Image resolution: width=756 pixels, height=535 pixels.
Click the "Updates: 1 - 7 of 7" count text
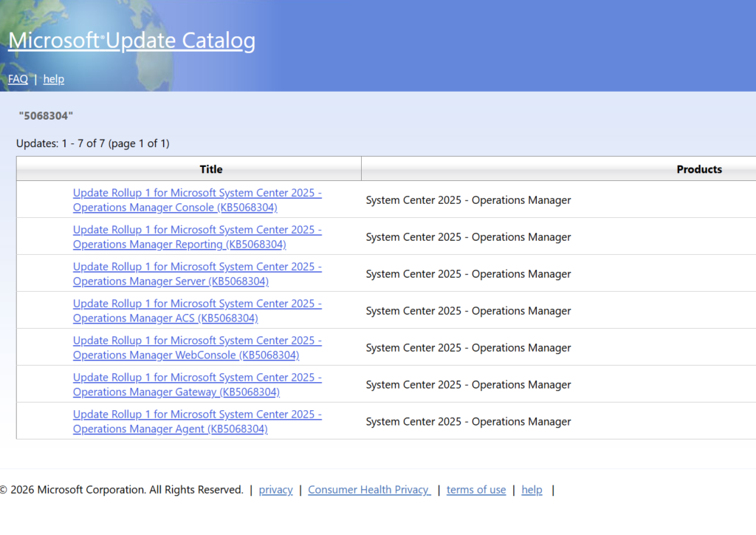(x=92, y=143)
